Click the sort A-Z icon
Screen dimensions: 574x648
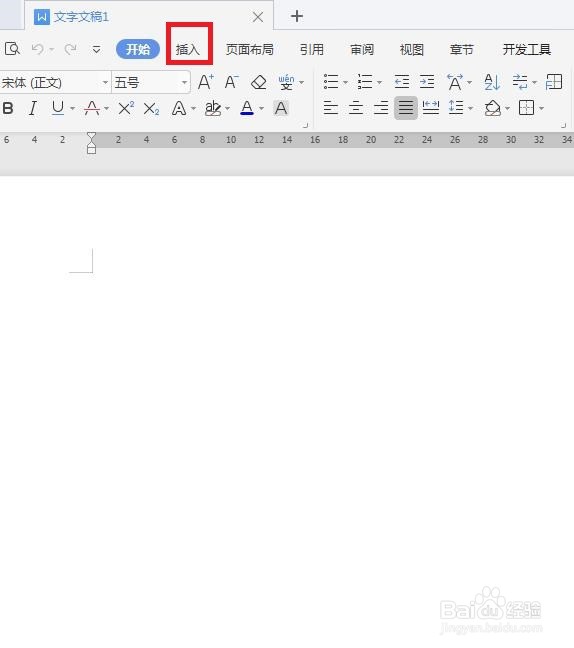pyautogui.click(x=492, y=82)
